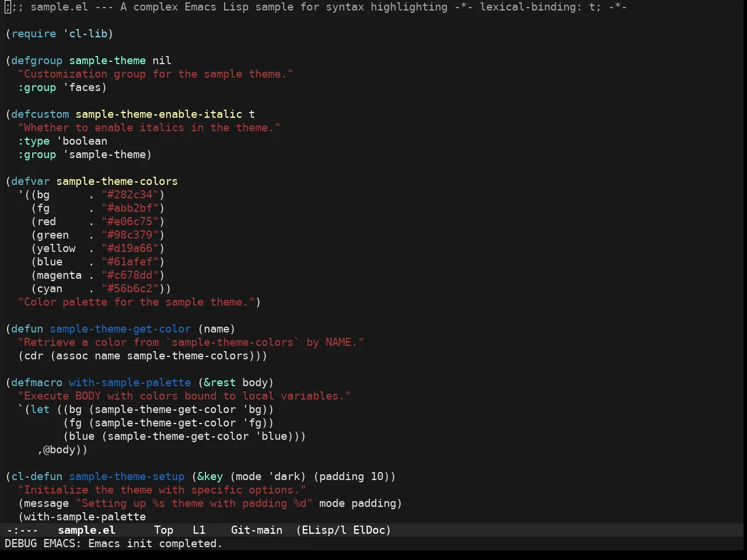Click the 'boolean symbol

pos(82,141)
